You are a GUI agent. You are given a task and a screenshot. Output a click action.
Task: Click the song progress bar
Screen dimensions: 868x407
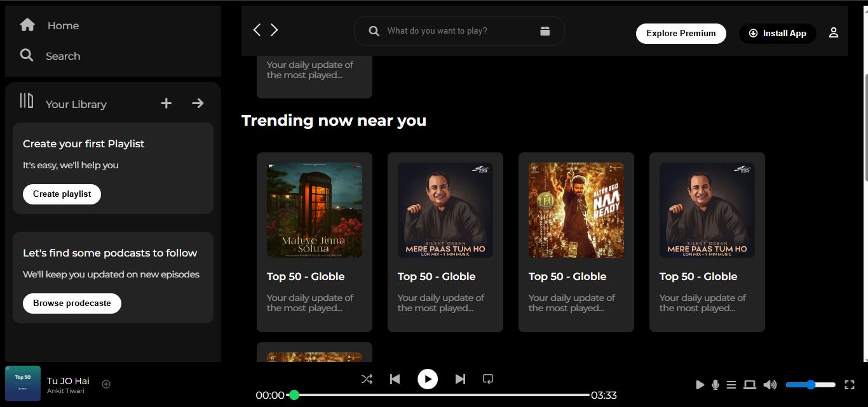point(439,395)
